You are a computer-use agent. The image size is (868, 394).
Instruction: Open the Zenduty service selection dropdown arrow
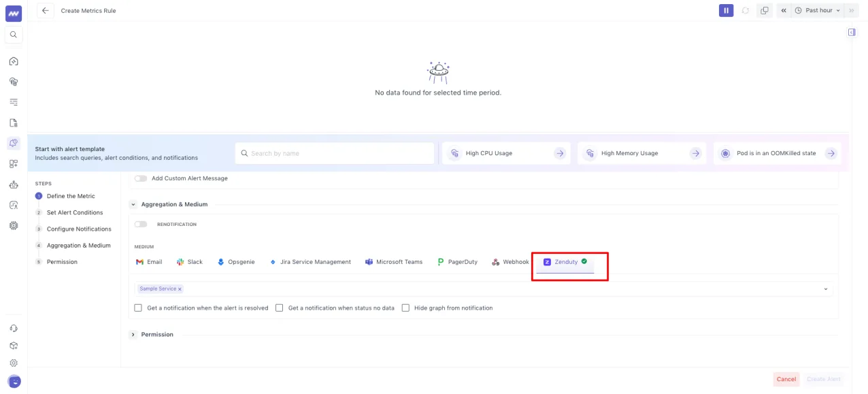pos(826,289)
